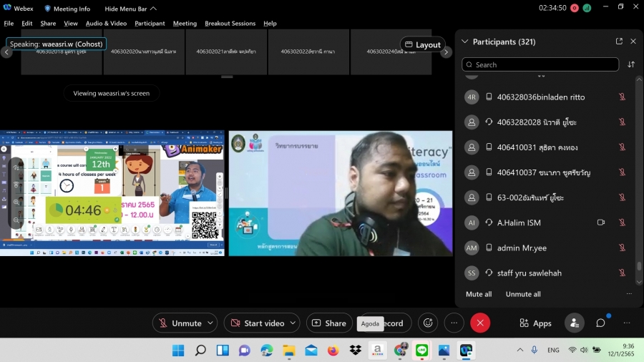This screenshot has height=362, width=644.
Task: Open the participants panel icon
Action: pyautogui.click(x=574, y=323)
